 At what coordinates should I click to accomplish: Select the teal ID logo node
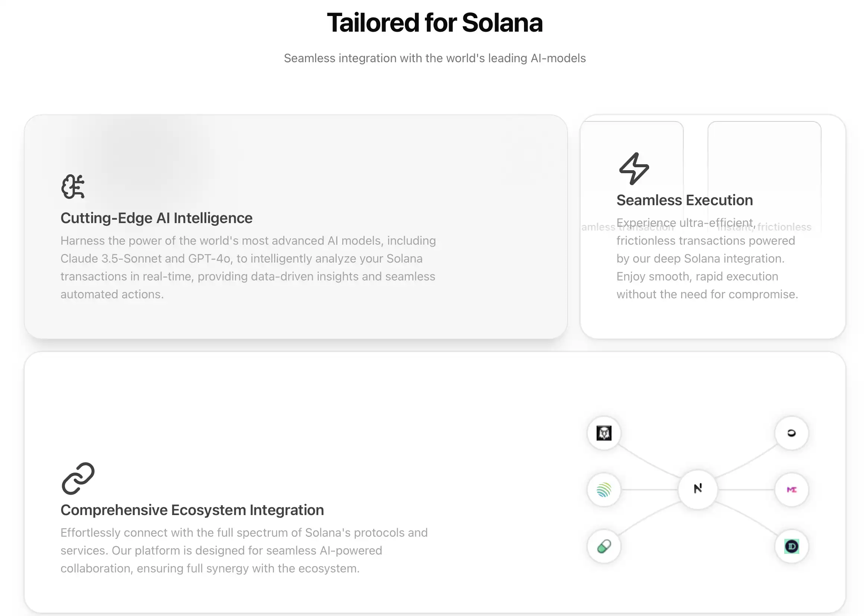(791, 547)
